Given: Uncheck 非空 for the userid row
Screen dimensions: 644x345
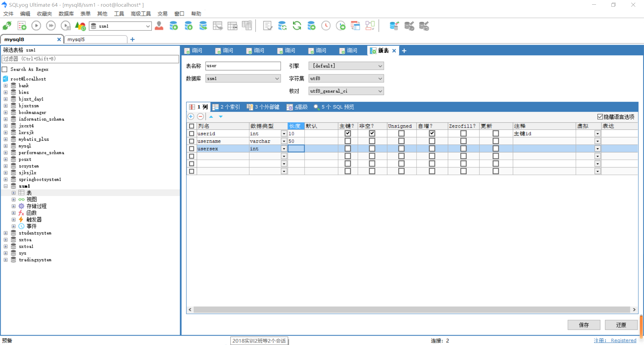Looking at the screenshot, I should (x=372, y=133).
